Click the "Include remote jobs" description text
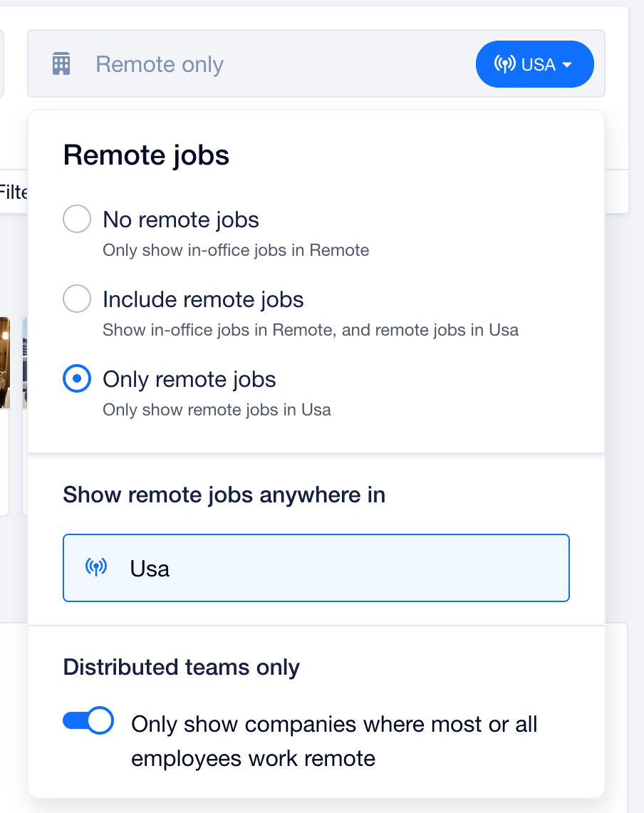The image size is (644, 813). pyautogui.click(x=309, y=330)
